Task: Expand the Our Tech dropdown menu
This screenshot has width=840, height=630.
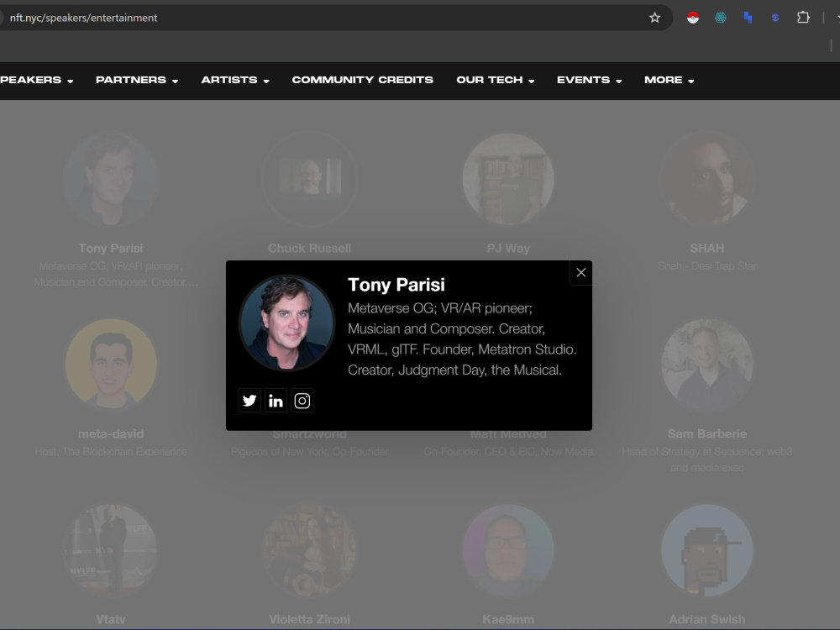Action: coord(496,80)
